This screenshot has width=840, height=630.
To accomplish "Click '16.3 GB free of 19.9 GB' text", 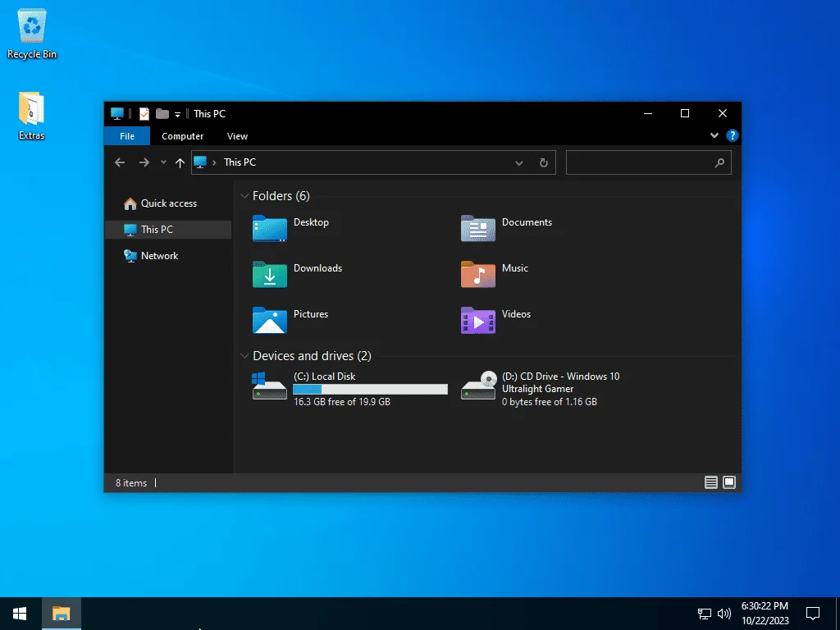I will click(x=342, y=402).
